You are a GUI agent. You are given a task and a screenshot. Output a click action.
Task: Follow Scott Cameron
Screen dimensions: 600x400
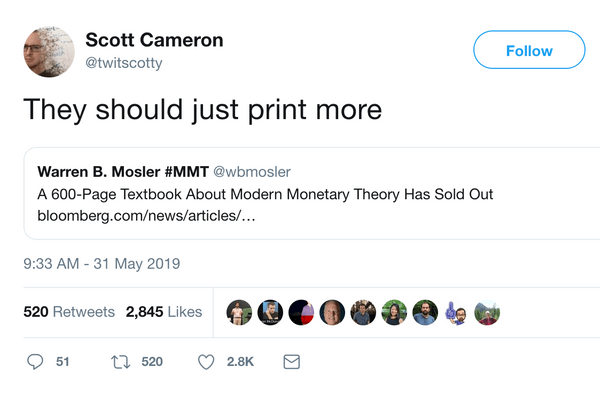point(528,50)
